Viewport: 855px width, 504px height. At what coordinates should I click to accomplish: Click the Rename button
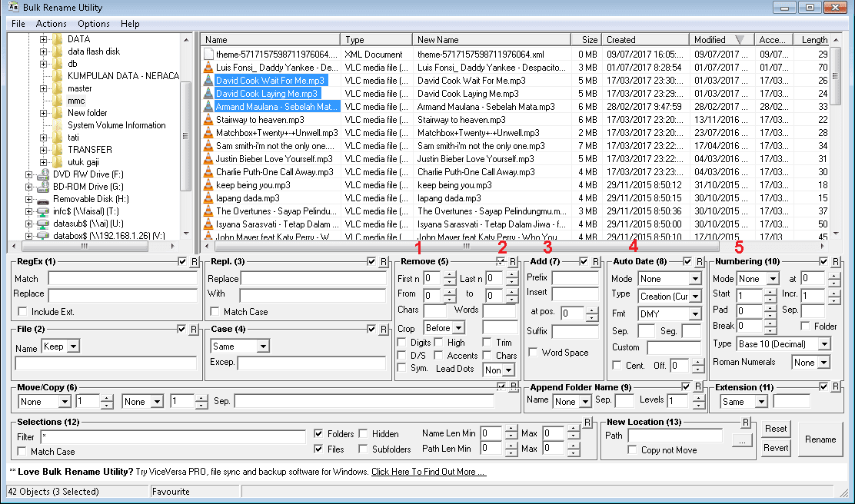(820, 439)
